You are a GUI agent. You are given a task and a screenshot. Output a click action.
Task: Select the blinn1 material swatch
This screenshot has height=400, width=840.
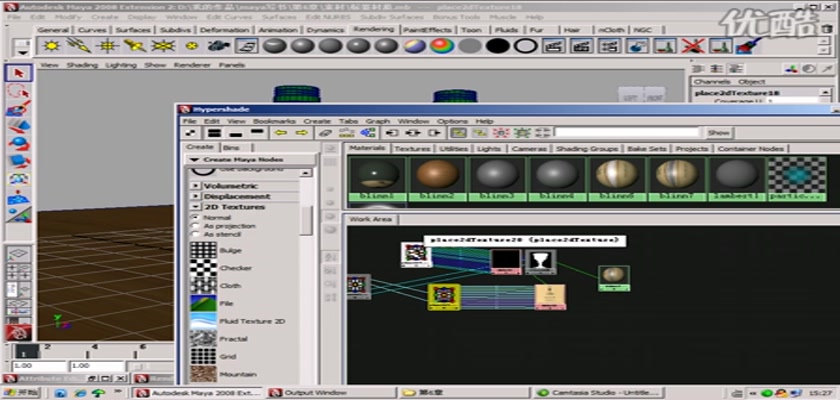coord(378,178)
